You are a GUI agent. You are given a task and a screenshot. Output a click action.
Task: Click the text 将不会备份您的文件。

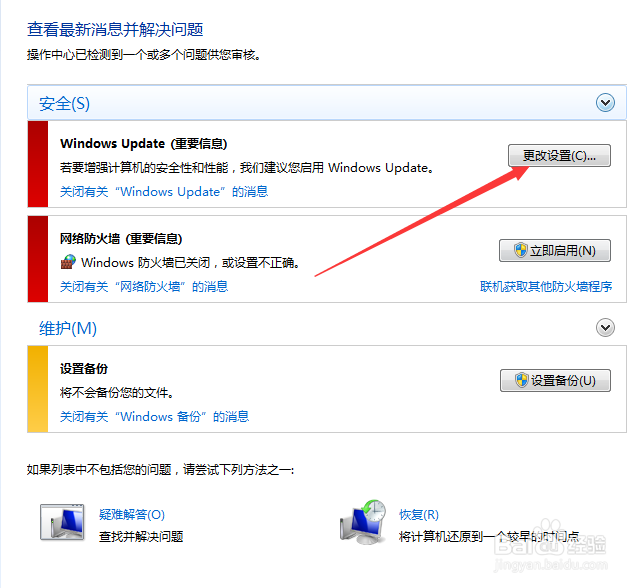coord(117,393)
